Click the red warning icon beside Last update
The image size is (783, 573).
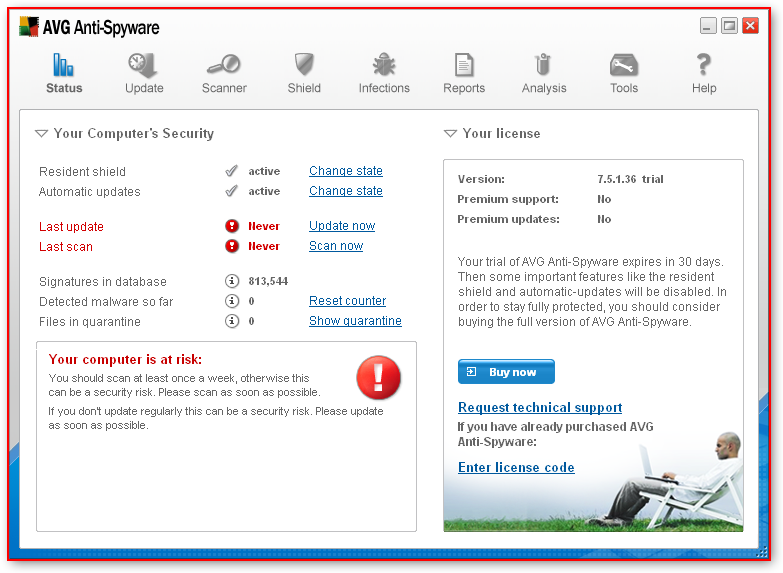click(x=232, y=226)
